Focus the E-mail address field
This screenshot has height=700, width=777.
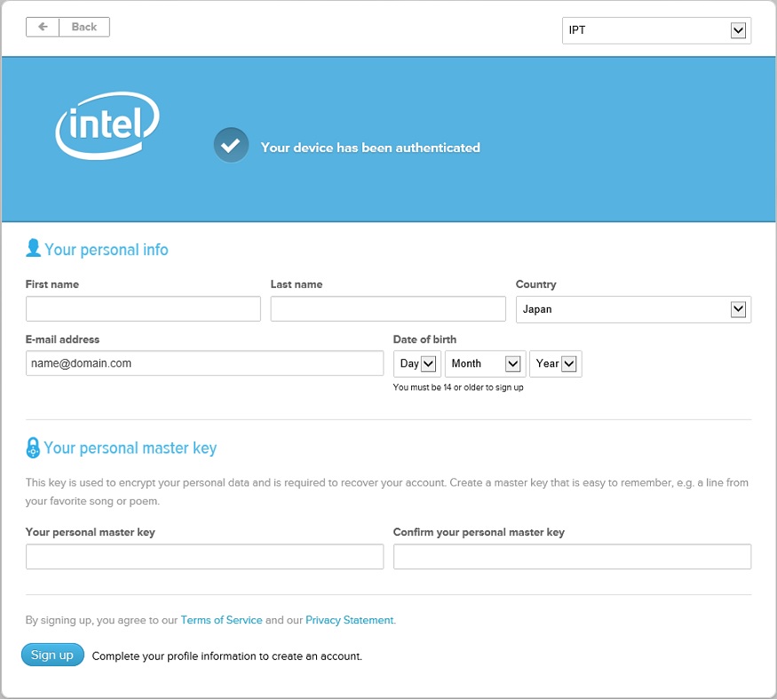click(204, 363)
